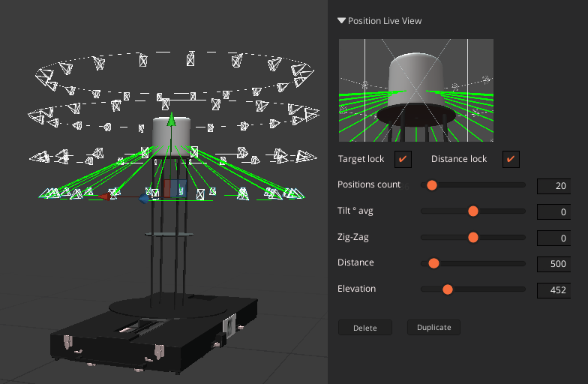
Task: Click the red horizontal axis arrow gizmo
Action: point(106,197)
